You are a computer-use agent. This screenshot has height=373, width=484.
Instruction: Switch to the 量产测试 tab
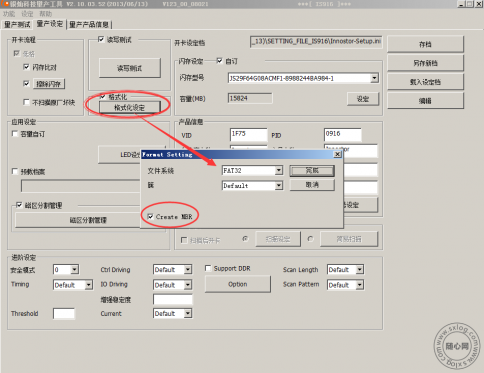pyautogui.click(x=17, y=25)
